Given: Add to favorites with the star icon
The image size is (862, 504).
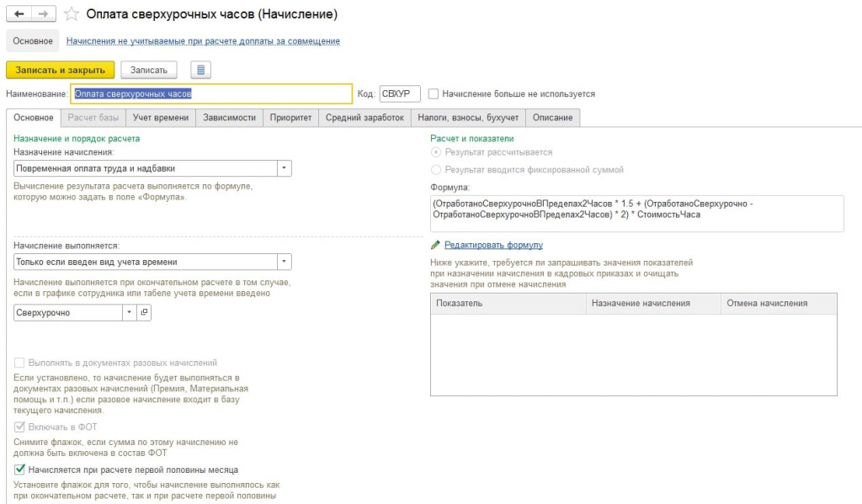Looking at the screenshot, I should [x=72, y=14].
